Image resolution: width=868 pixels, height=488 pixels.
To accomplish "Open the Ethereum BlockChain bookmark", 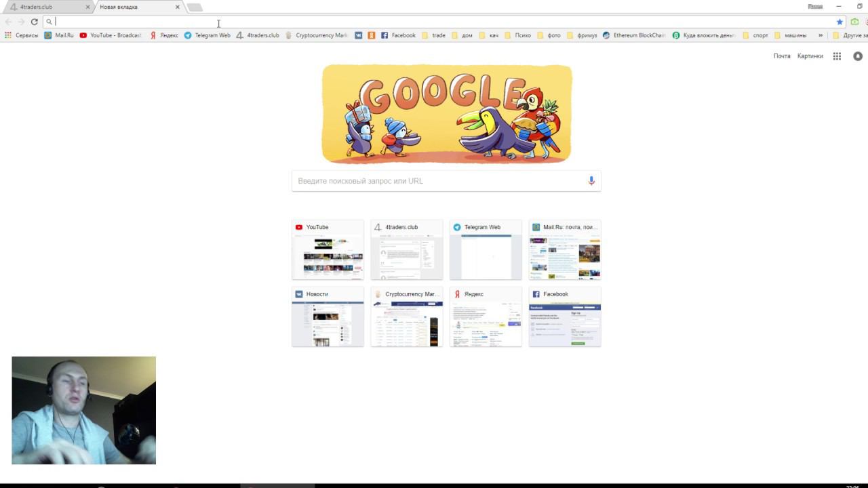I will tap(634, 35).
